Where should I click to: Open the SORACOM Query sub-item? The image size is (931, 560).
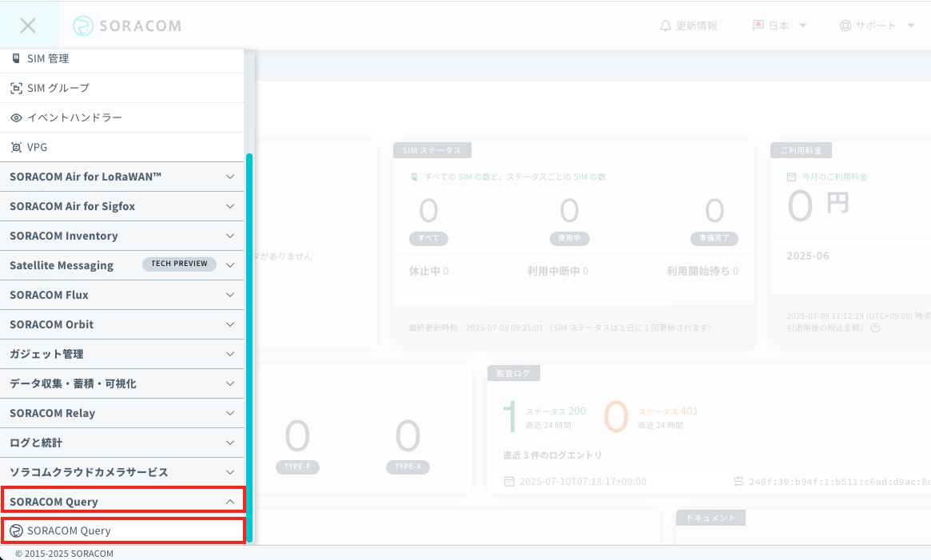pyautogui.click(x=123, y=530)
